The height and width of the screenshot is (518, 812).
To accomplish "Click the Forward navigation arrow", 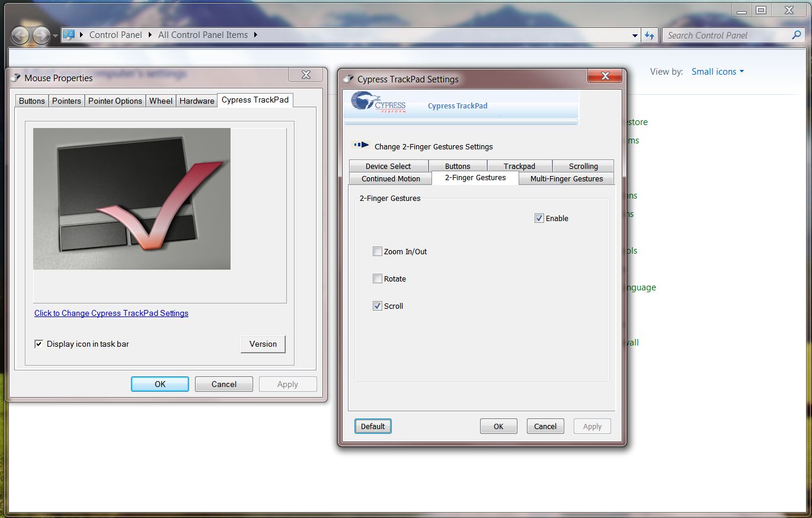I will coord(41,36).
